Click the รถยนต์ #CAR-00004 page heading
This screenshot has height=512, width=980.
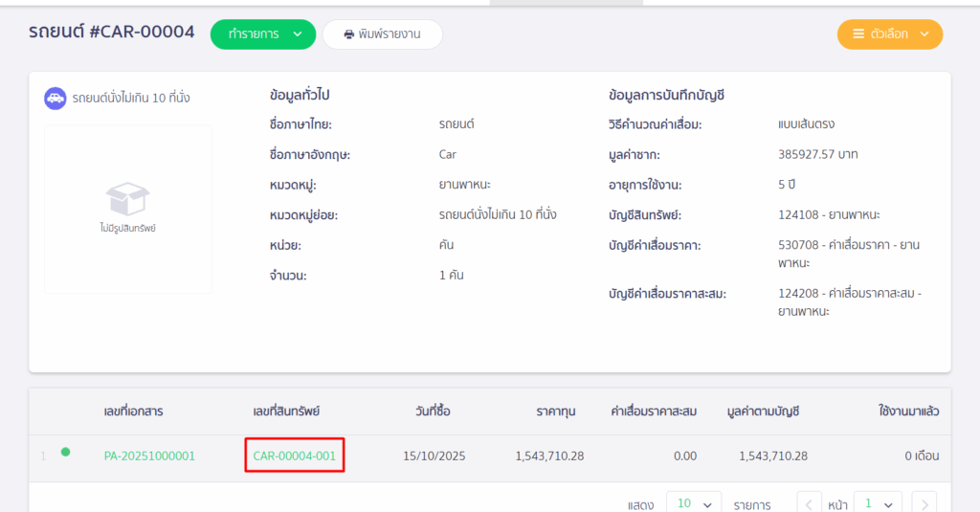(x=112, y=33)
